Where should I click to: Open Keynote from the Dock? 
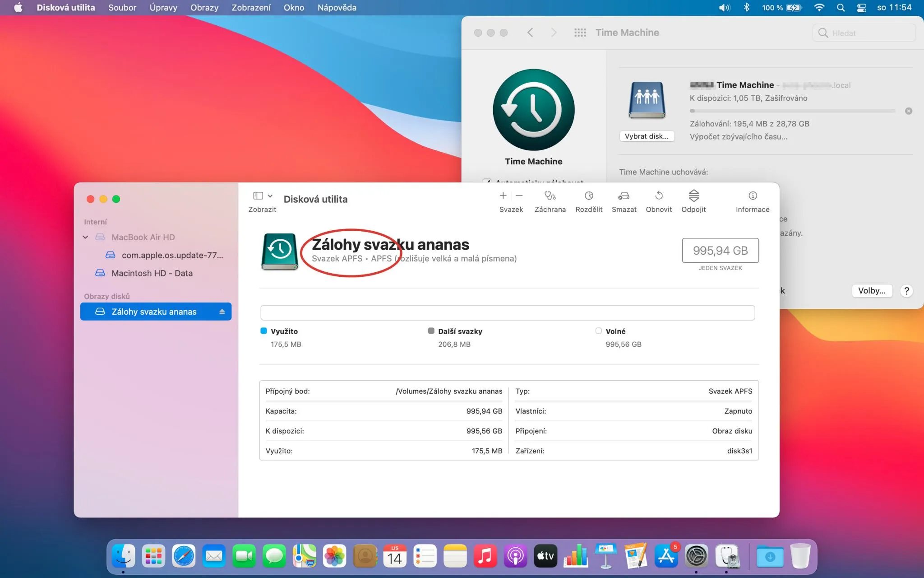coord(606,556)
